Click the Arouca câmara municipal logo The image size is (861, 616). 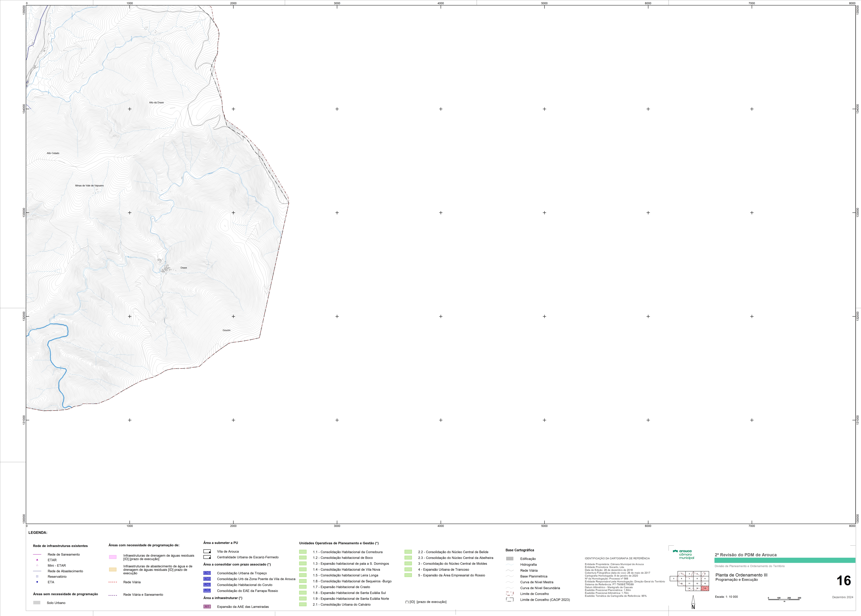click(683, 554)
